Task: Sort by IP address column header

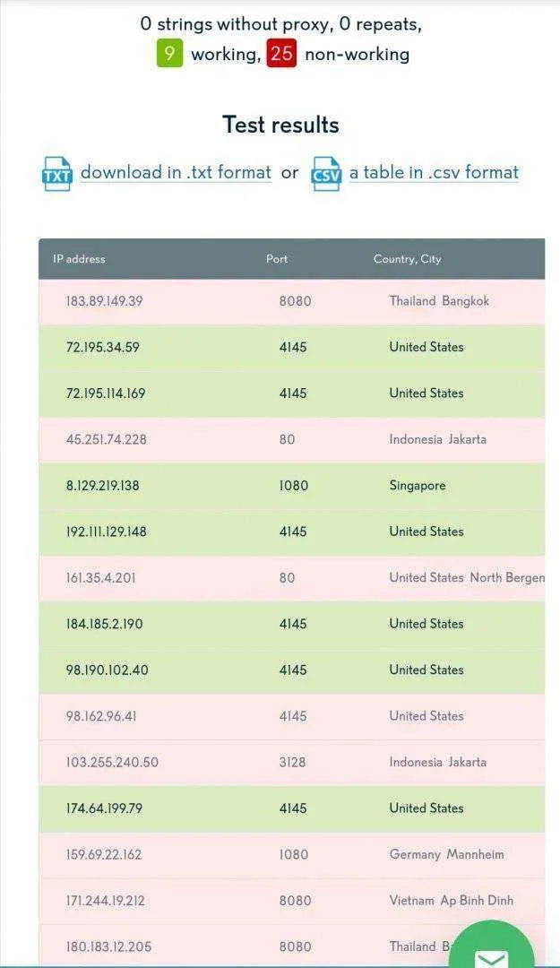Action: tap(79, 259)
